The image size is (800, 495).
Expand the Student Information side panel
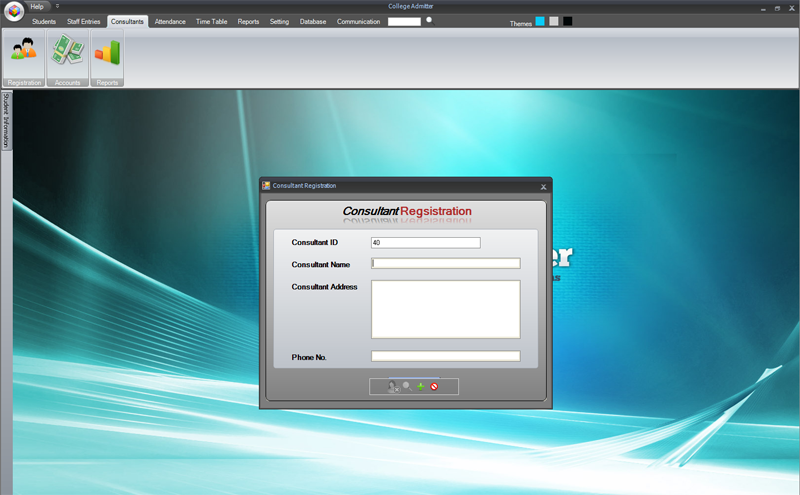click(6, 120)
